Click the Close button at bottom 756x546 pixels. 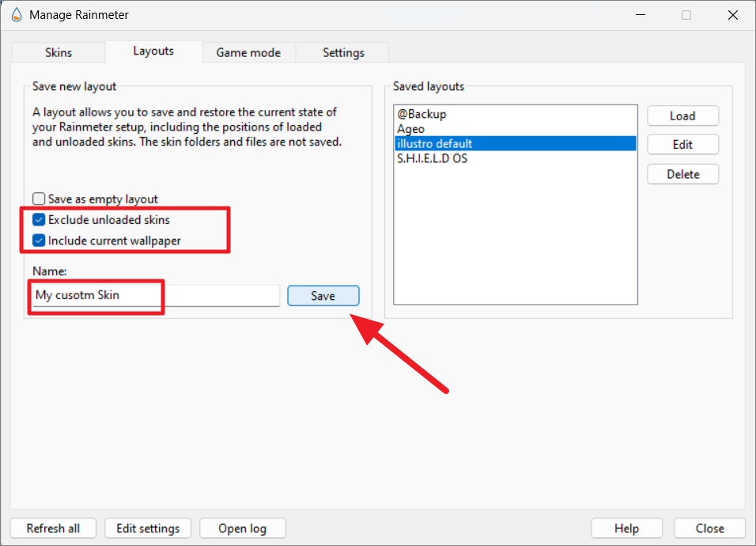(x=709, y=528)
